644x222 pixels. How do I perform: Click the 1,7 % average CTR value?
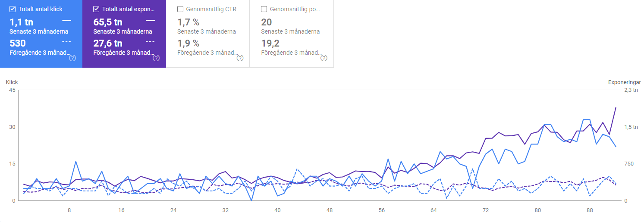click(x=188, y=22)
